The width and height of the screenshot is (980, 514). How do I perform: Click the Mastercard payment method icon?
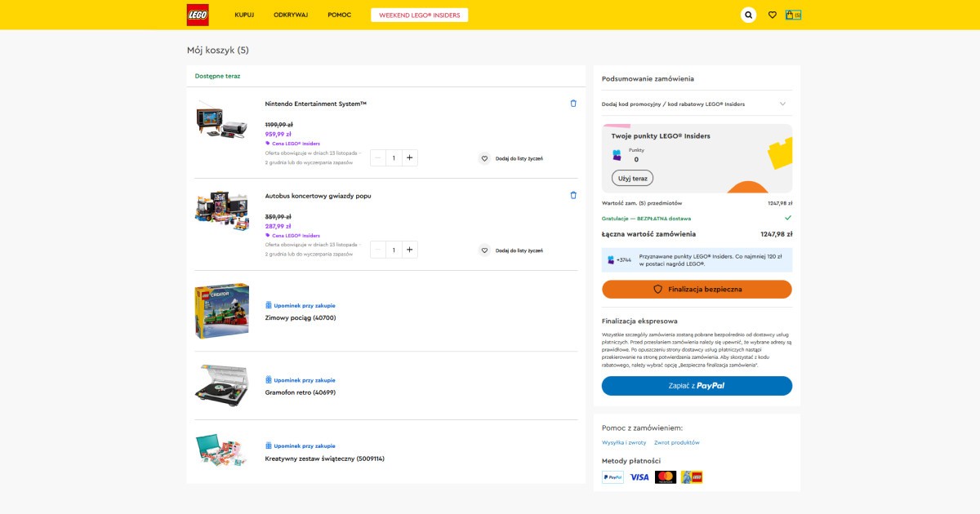pyautogui.click(x=666, y=477)
